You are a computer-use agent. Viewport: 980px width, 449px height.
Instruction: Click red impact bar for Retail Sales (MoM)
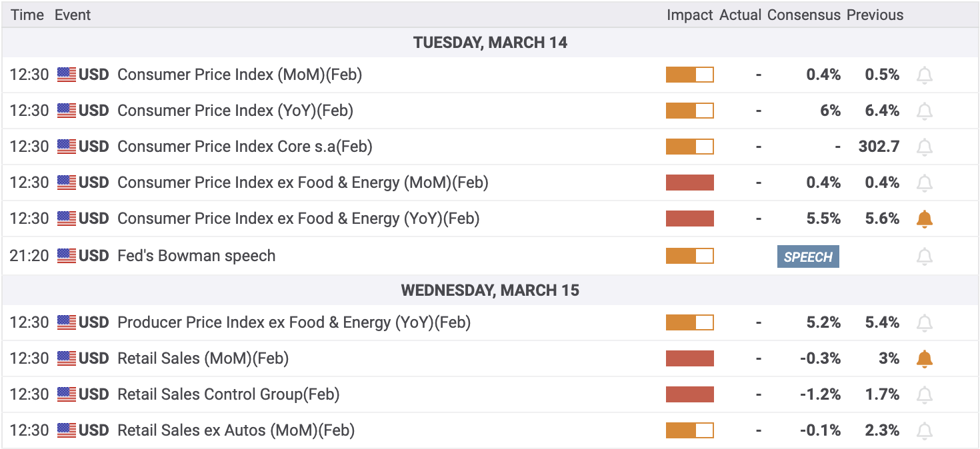coord(689,358)
